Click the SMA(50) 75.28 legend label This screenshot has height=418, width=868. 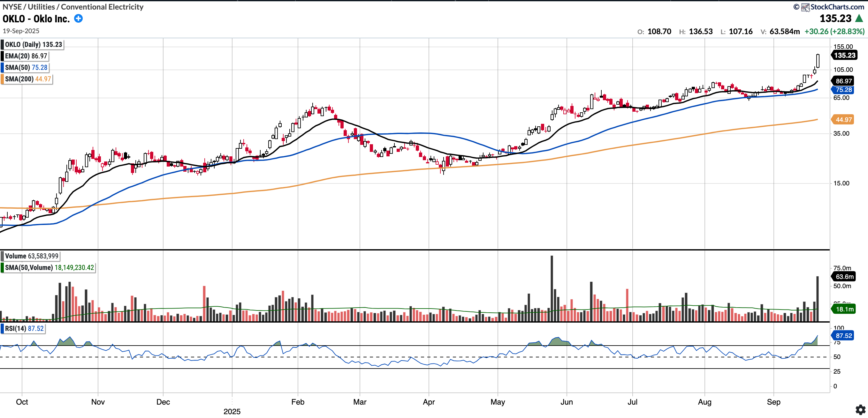click(26, 67)
